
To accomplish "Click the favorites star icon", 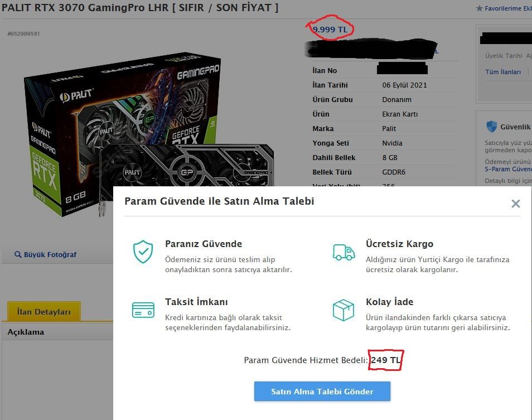I will 479,8.
